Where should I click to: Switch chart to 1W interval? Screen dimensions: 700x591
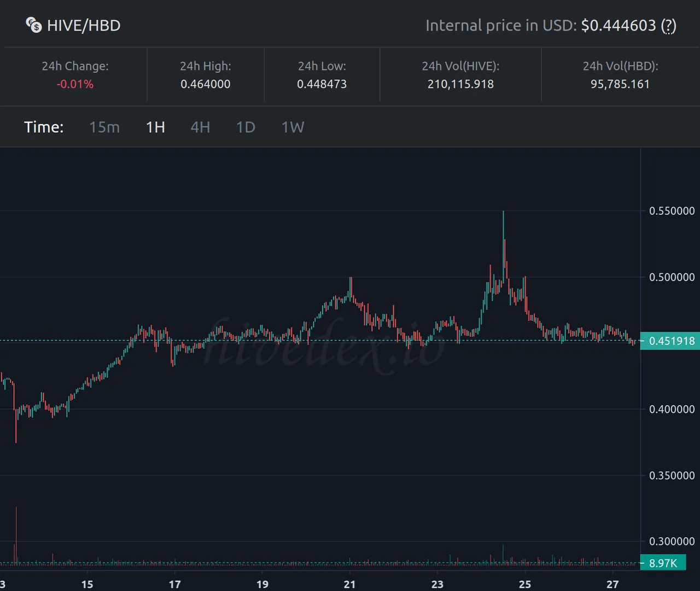point(293,127)
